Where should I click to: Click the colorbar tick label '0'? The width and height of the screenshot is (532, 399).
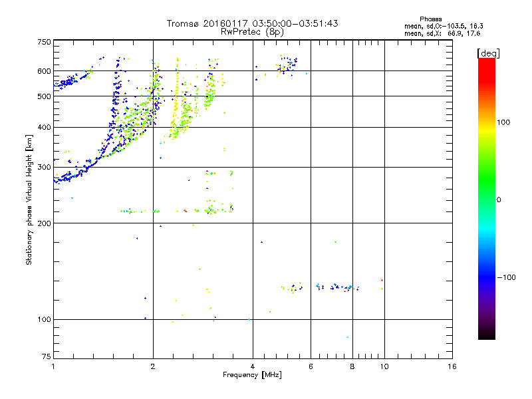(x=499, y=200)
